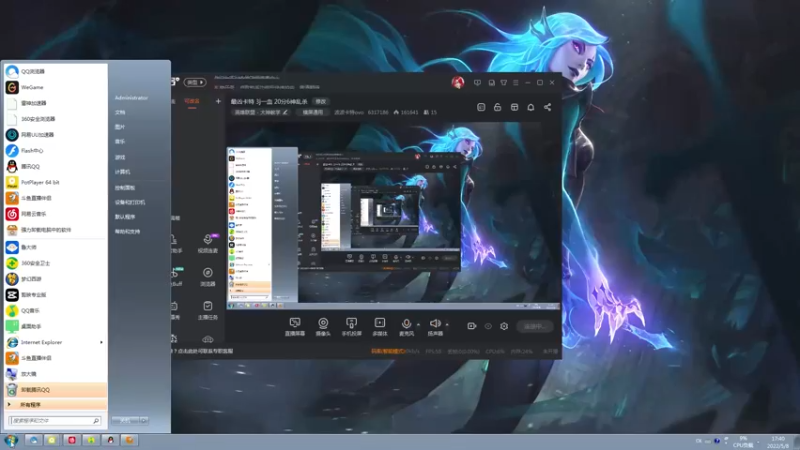Viewport: 800px width, 450px height.
Task: Click the system clock in the tray
Action: click(x=778, y=442)
